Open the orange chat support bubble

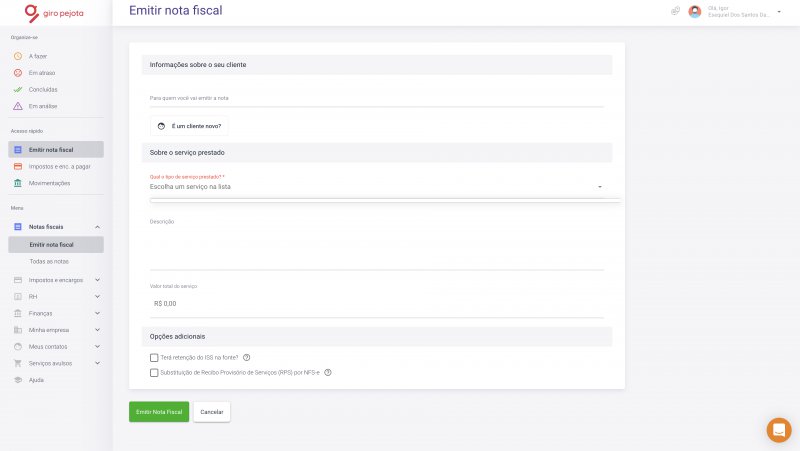coord(779,430)
